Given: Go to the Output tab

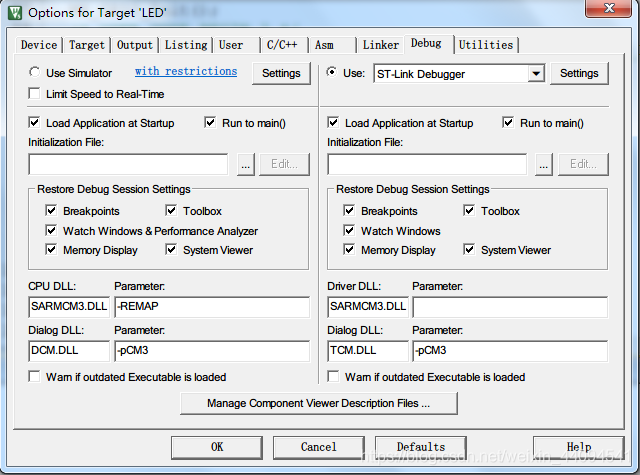Looking at the screenshot, I should (x=135, y=45).
